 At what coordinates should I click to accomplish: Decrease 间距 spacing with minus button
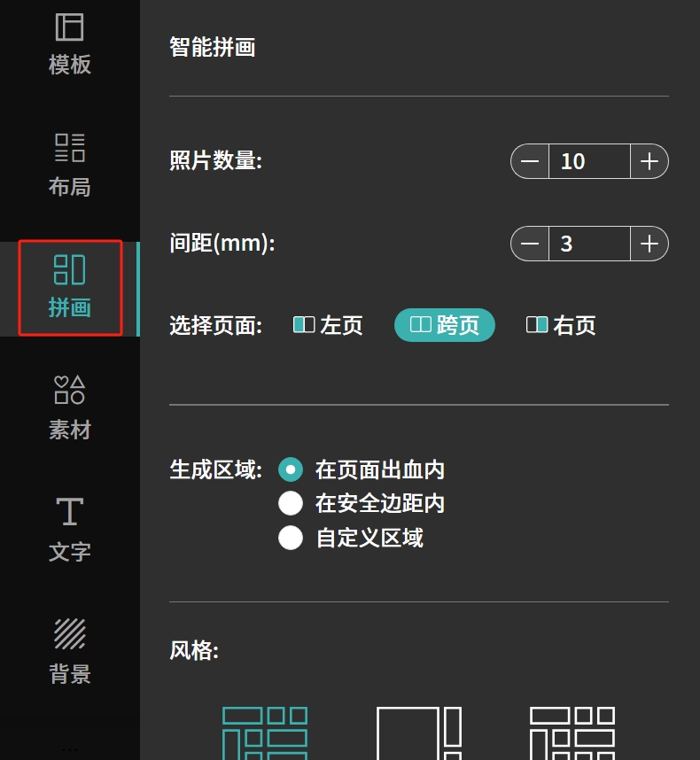pyautogui.click(x=530, y=244)
